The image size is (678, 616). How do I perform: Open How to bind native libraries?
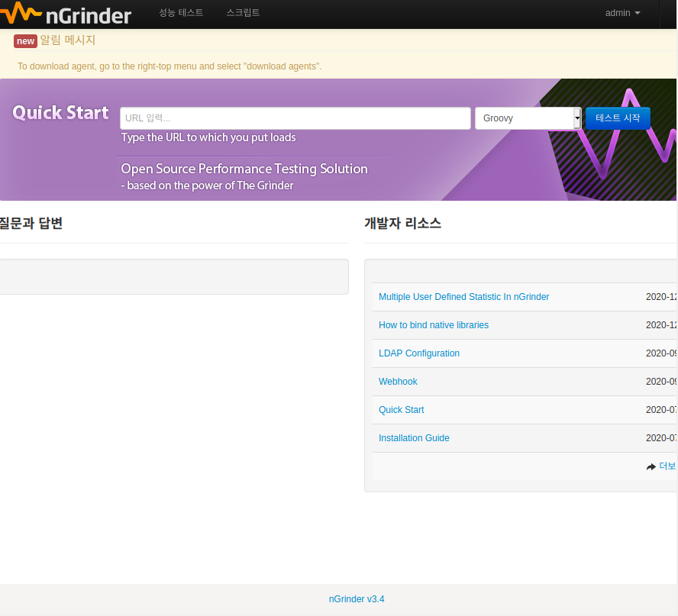[433, 325]
